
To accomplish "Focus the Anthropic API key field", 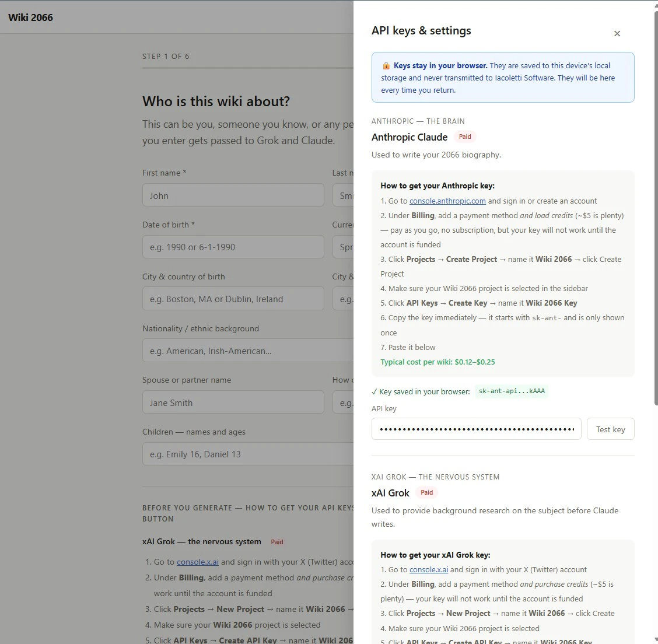I will [477, 429].
